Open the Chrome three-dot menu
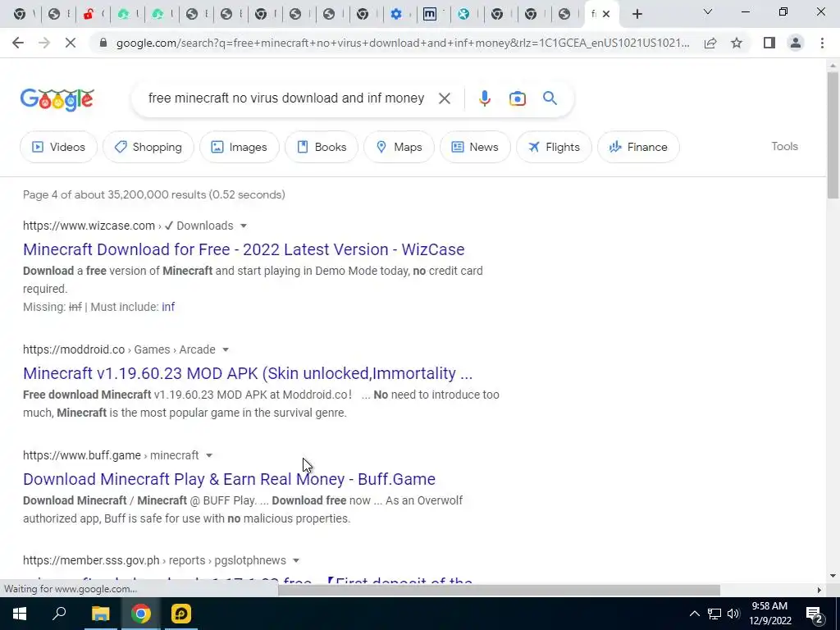840x630 pixels. pos(822,43)
